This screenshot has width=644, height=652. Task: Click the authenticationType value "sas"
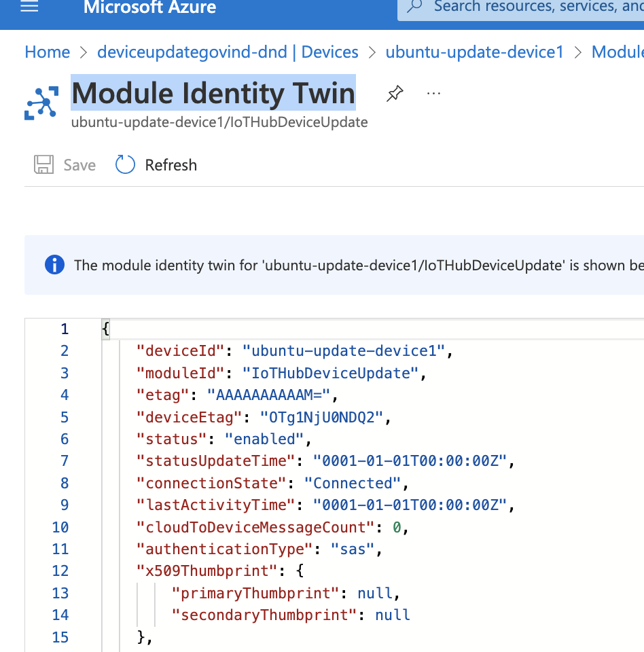(x=353, y=549)
